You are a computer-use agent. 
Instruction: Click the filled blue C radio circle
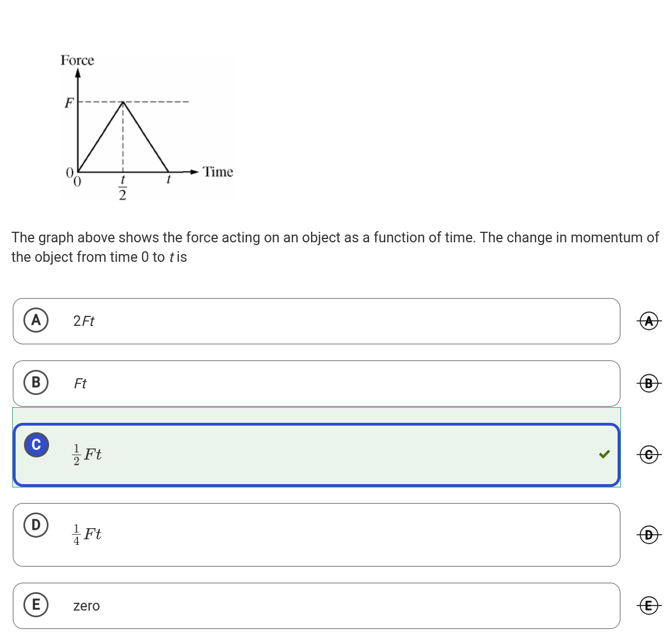36,445
